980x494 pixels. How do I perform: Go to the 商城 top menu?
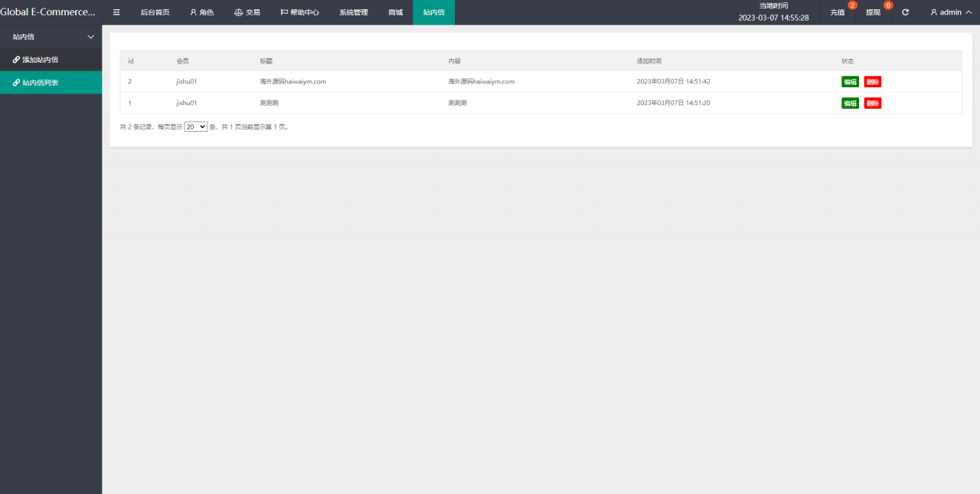click(395, 12)
